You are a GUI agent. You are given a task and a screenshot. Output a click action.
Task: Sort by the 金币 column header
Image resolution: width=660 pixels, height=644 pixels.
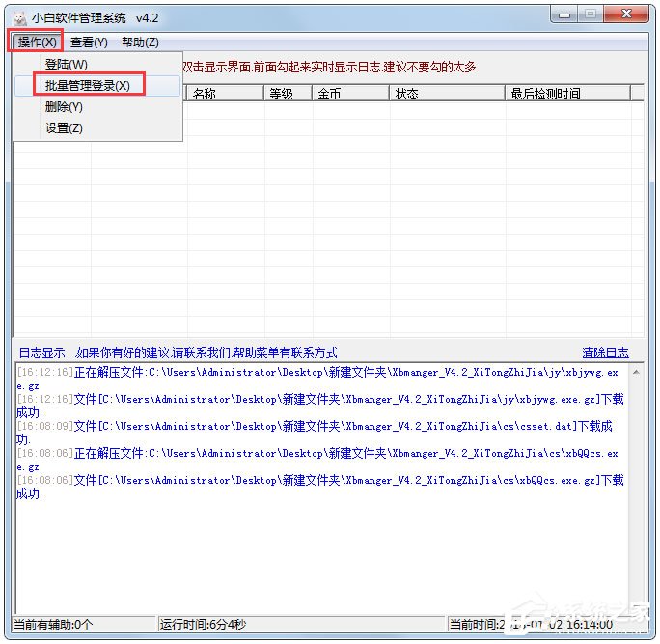click(350, 93)
